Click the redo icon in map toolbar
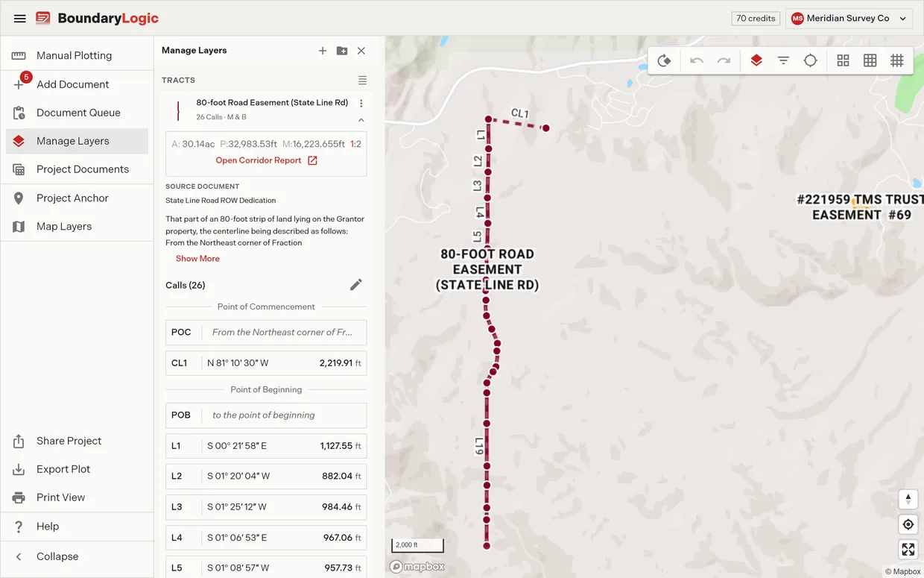 click(x=724, y=60)
